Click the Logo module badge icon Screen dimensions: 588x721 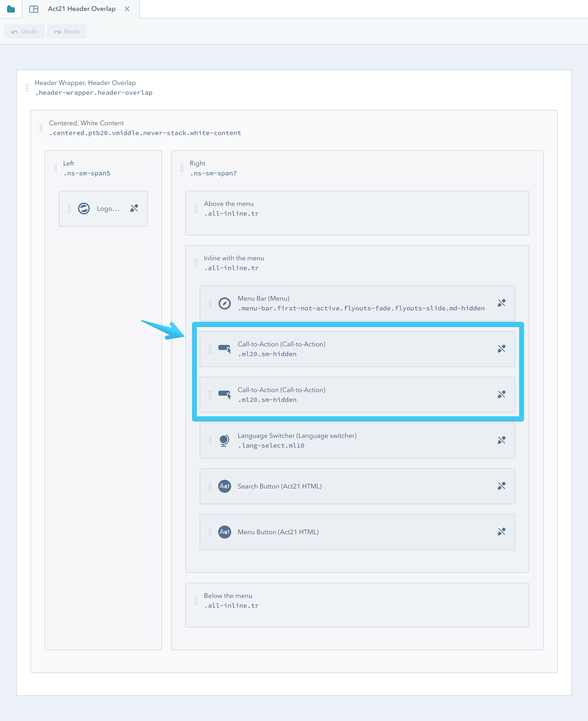point(84,208)
